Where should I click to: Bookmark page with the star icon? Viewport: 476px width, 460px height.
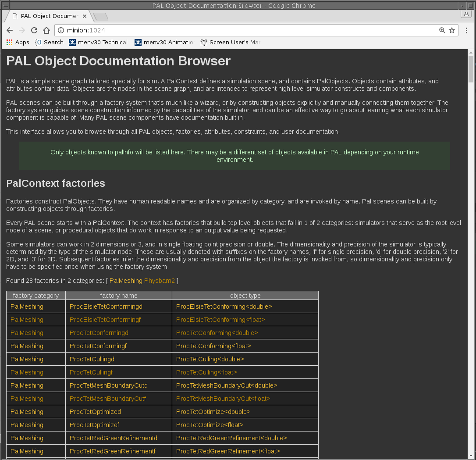coord(452,30)
